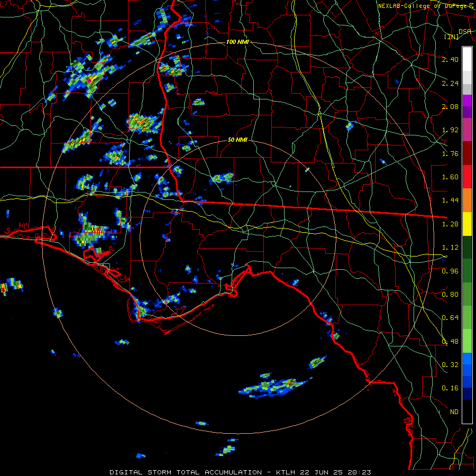Click the 2.40 legend value

point(450,59)
